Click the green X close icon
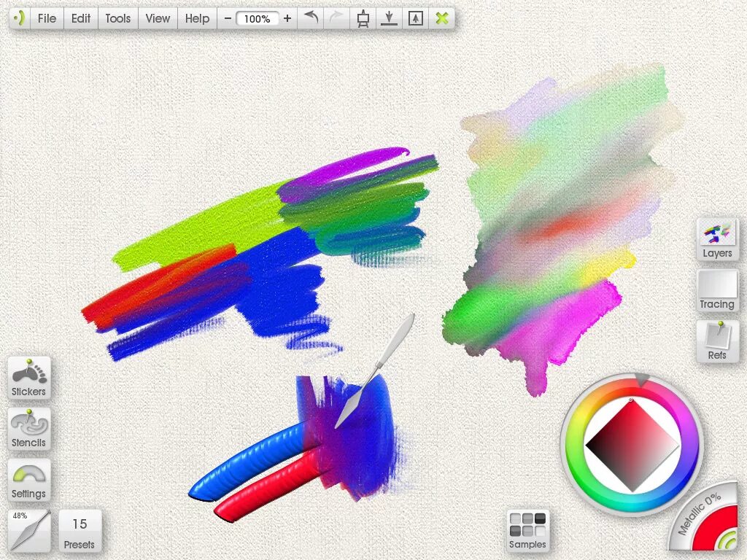The height and width of the screenshot is (560, 747). 441,18
